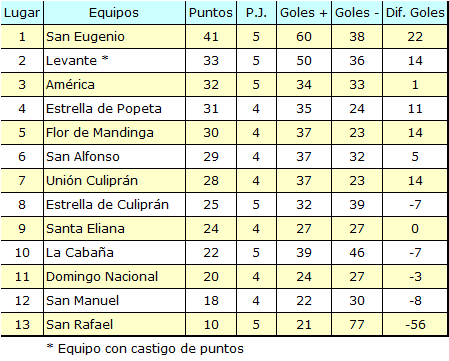Select the San Eugenio team cell

coord(114,37)
